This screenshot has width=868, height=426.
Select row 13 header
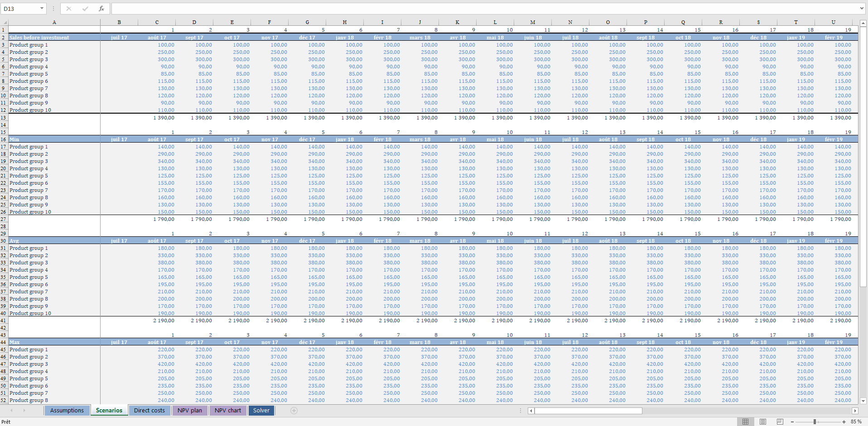[4, 118]
